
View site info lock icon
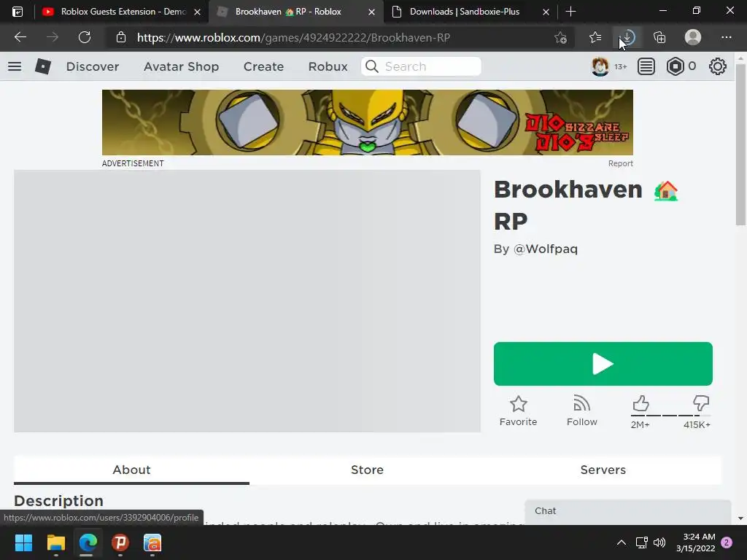[121, 37]
